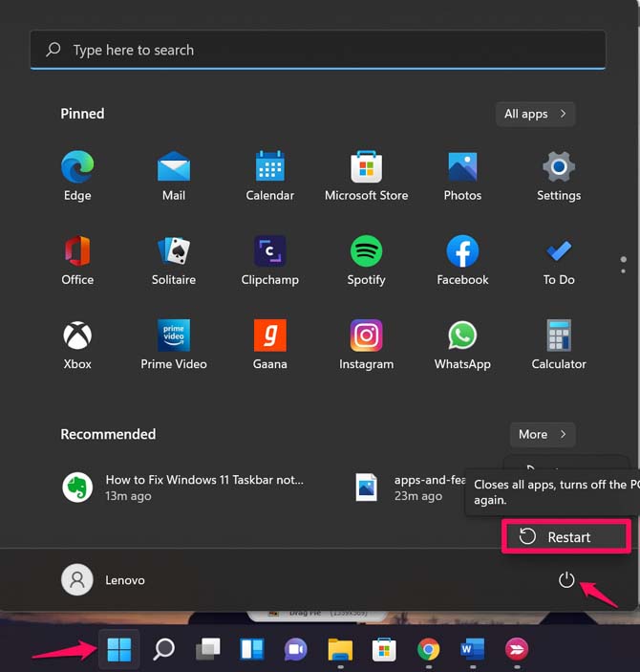Click the Power button icon
The image size is (640, 672).
coord(566,580)
